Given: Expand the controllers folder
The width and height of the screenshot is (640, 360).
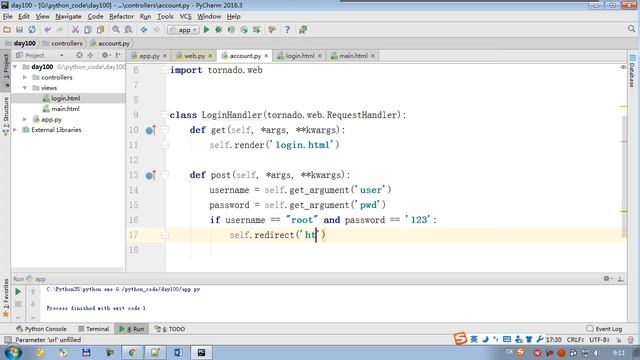Looking at the screenshot, I should pyautogui.click(x=25, y=77).
